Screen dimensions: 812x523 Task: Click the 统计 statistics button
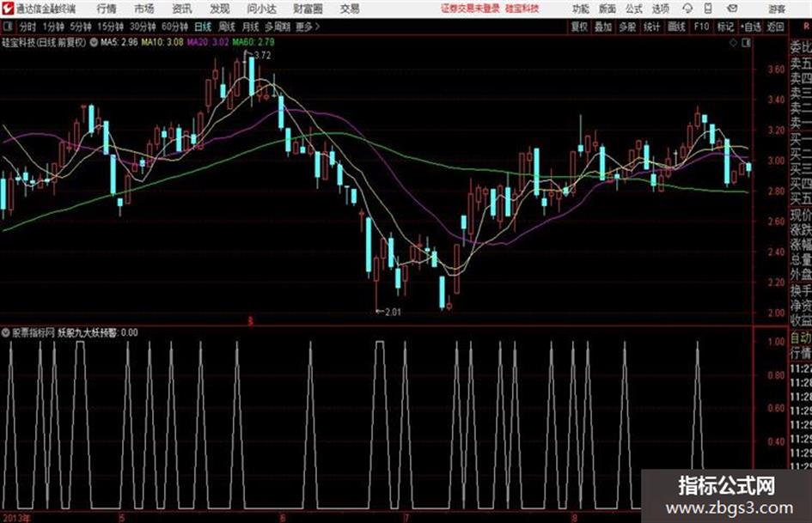[652, 27]
